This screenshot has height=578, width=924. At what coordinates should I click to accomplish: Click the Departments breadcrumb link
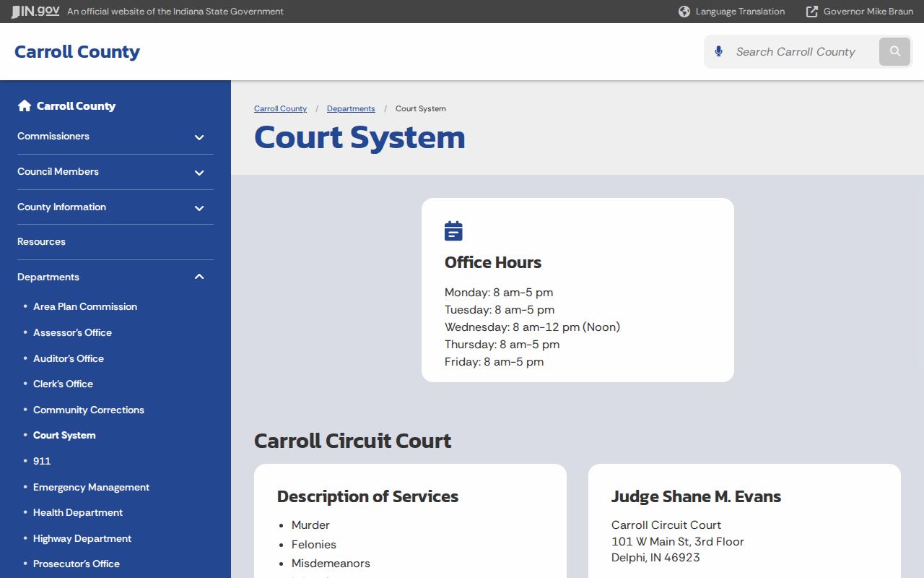pos(351,108)
